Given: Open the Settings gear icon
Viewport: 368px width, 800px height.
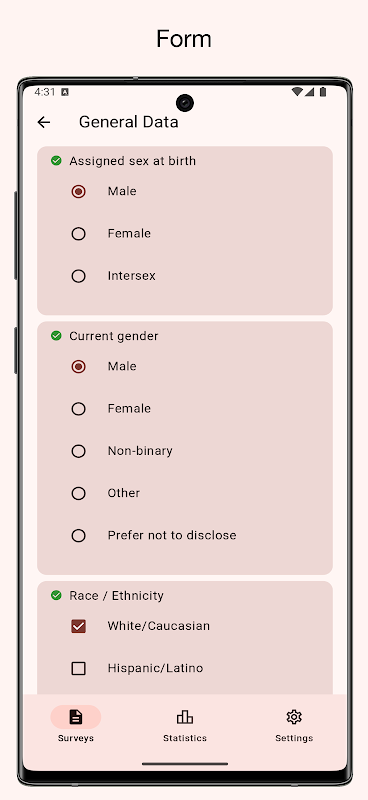Looking at the screenshot, I should 294,717.
